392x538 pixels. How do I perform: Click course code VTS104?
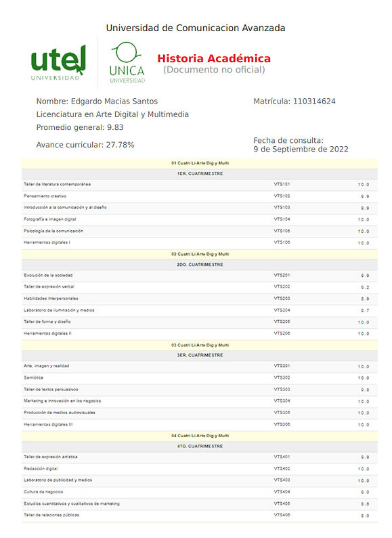pos(282,219)
